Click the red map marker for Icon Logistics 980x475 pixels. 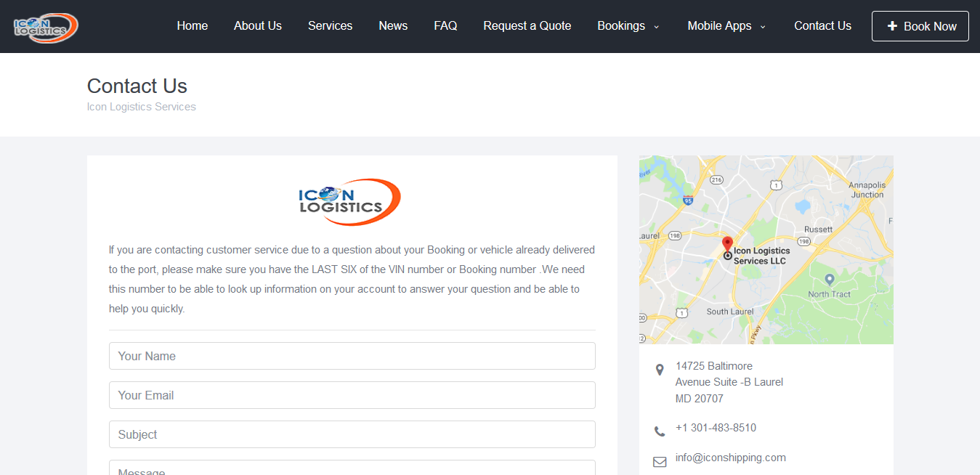click(x=727, y=245)
